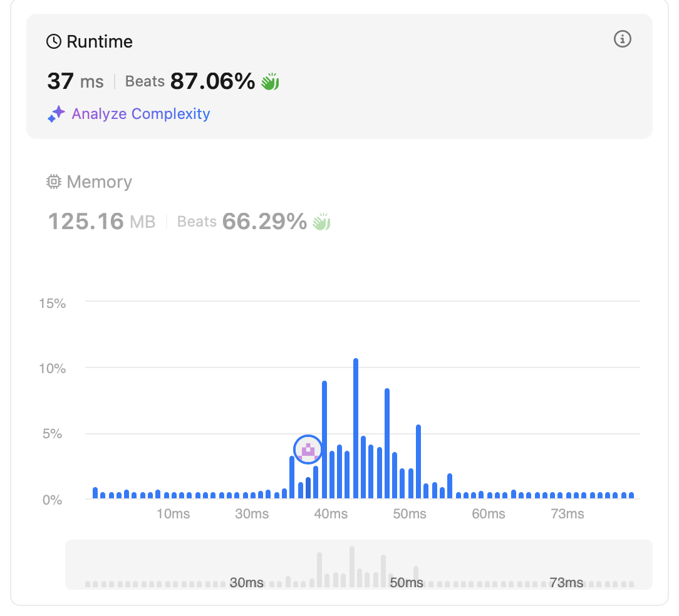This screenshot has height=616, width=679.
Task: Click the sparkle icon before Analyze Complexity
Action: coord(56,114)
